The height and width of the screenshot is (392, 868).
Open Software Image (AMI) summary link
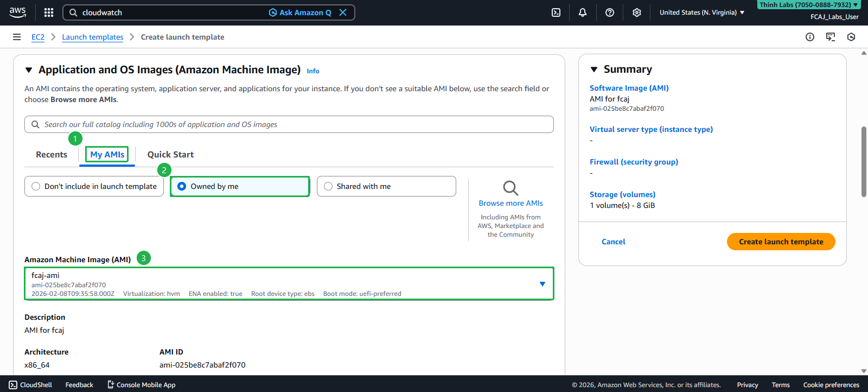coord(629,88)
